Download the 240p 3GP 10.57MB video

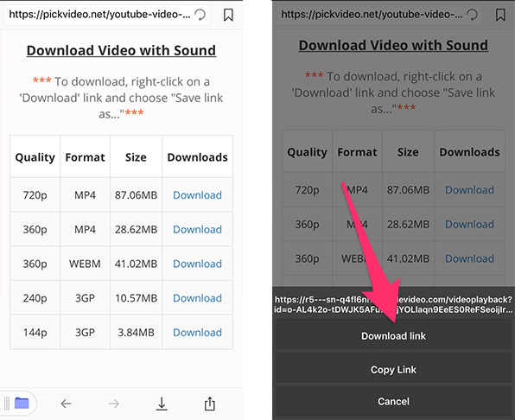pyautogui.click(x=197, y=298)
